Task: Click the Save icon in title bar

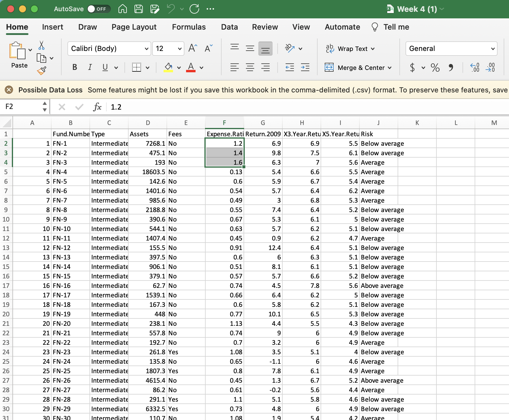Action: click(x=139, y=9)
